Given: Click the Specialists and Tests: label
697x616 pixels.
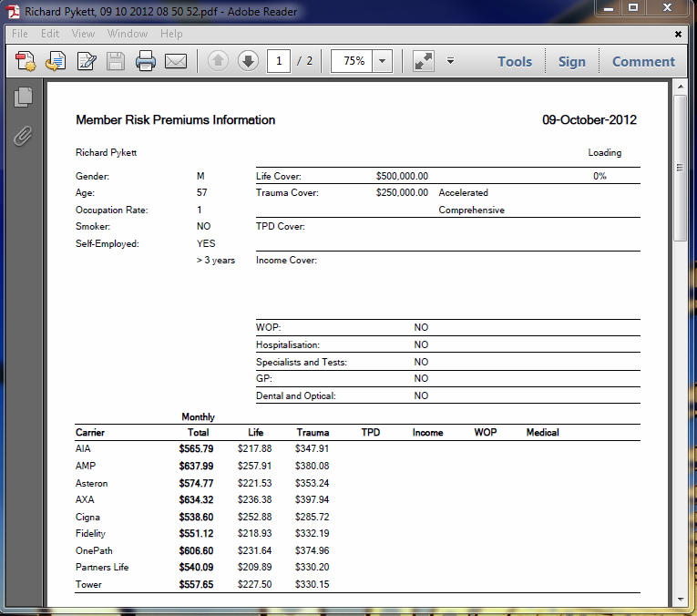Looking at the screenshot, I should click(x=301, y=363).
